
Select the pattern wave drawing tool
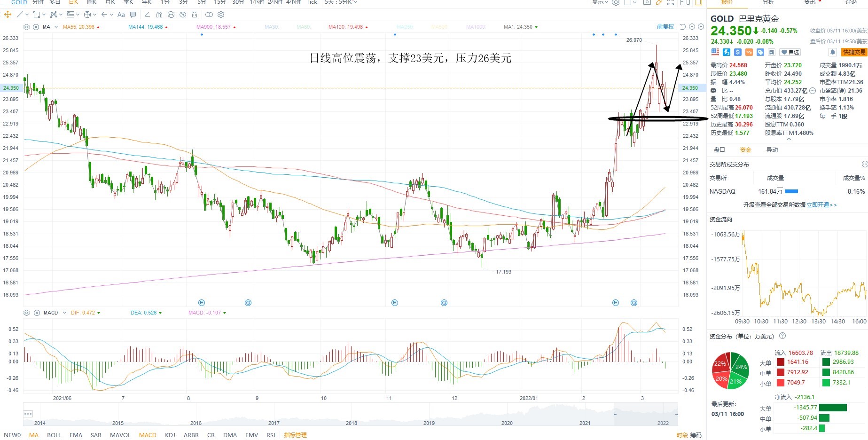coord(54,15)
